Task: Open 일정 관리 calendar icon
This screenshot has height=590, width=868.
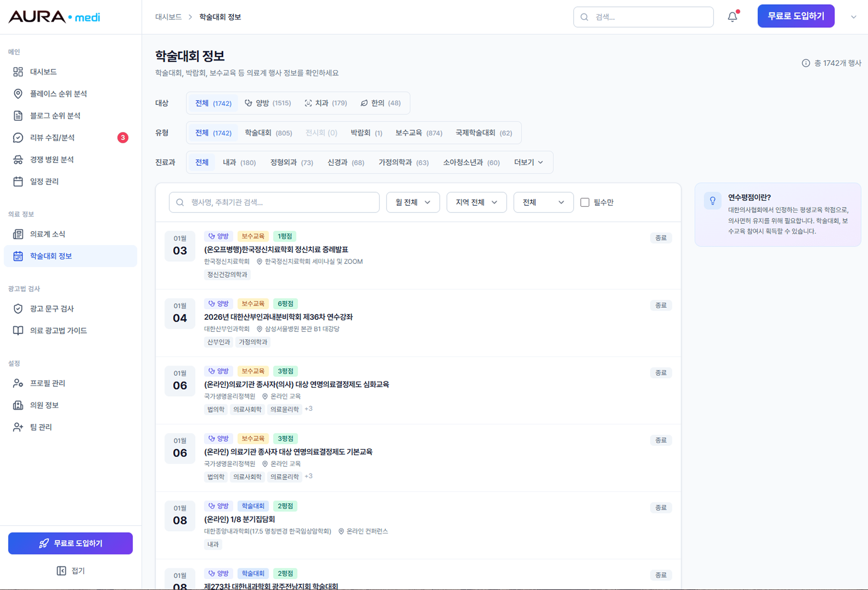Action: 18,181
